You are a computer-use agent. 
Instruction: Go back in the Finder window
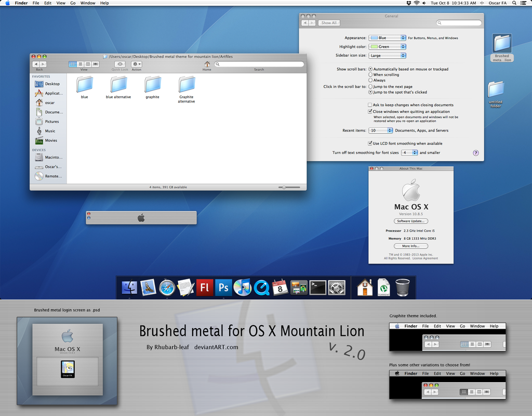point(36,64)
